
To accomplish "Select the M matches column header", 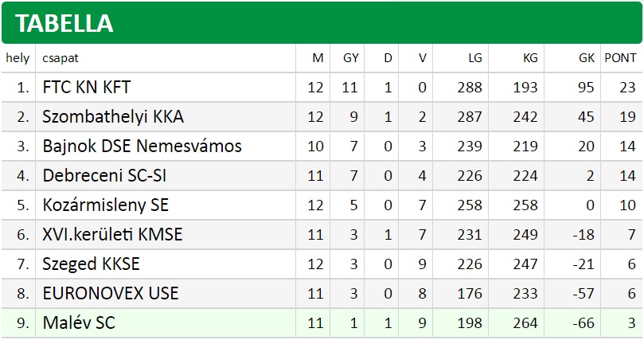I will click(x=318, y=58).
